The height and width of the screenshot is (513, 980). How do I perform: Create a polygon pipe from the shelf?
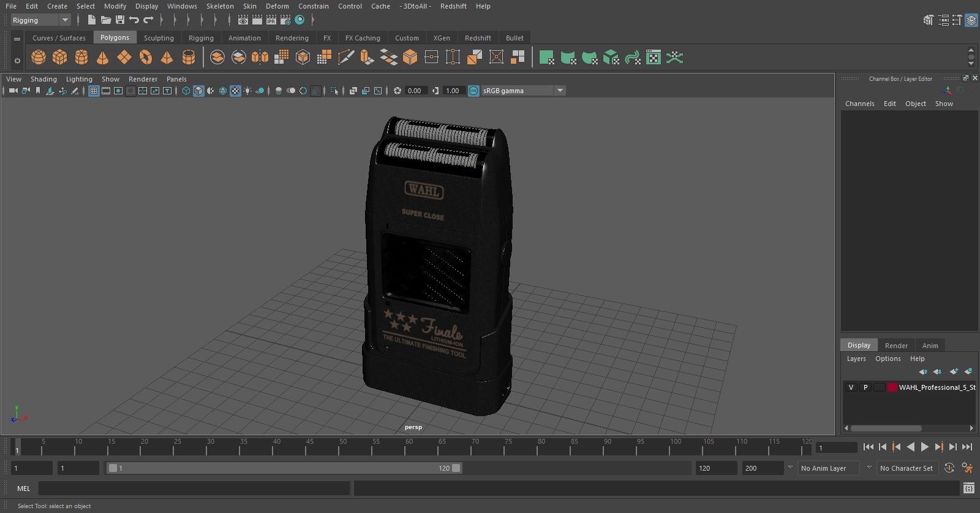(x=189, y=58)
